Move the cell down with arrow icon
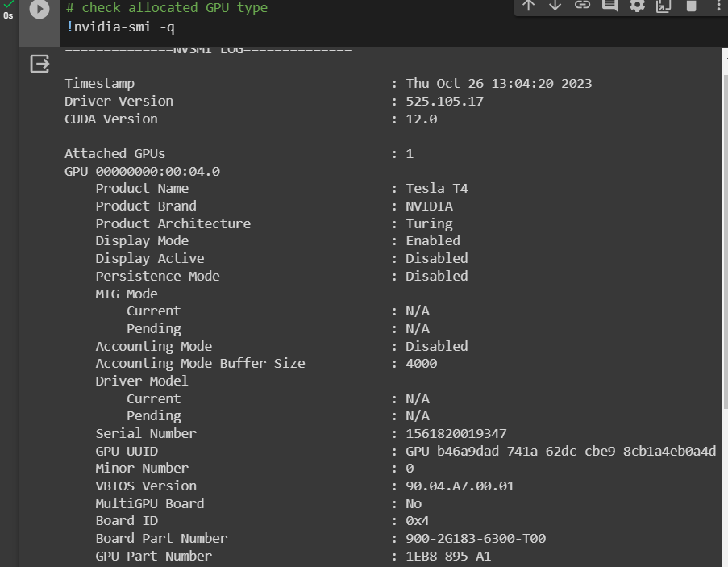The width and height of the screenshot is (728, 567). tap(555, 6)
